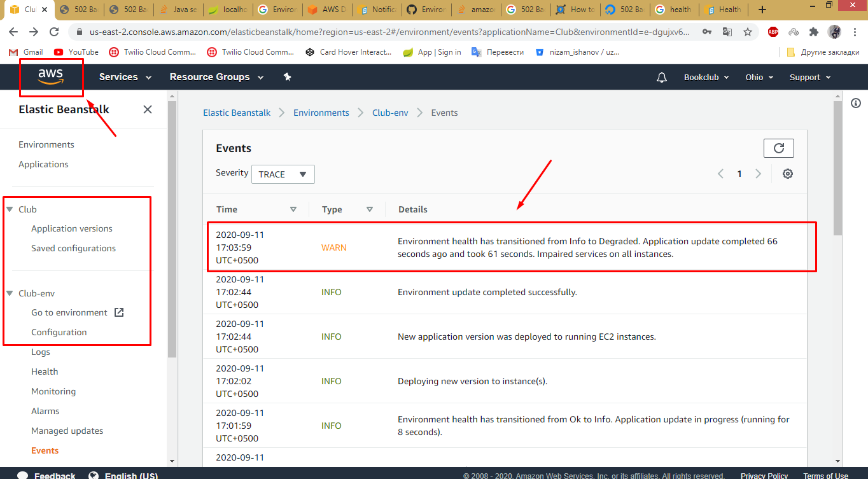
Task: Click translate page icon in address bar
Action: pyautogui.click(x=727, y=32)
